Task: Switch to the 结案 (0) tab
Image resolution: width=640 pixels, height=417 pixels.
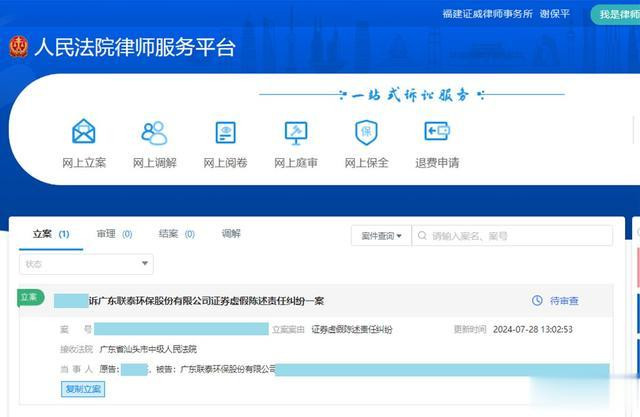Action: click(x=176, y=234)
